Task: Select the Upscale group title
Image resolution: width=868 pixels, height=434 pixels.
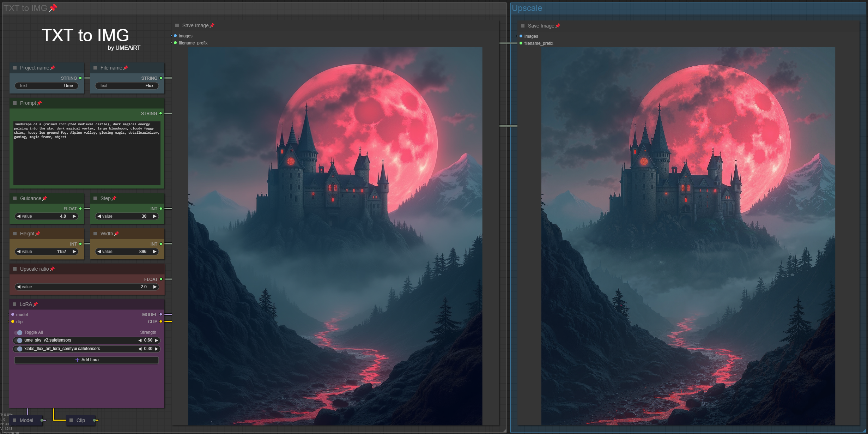Action: coord(527,8)
